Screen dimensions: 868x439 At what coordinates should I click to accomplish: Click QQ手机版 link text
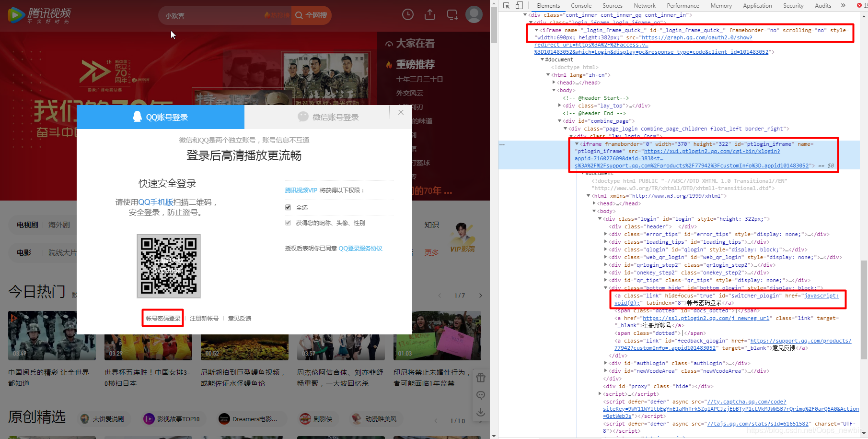tap(156, 202)
